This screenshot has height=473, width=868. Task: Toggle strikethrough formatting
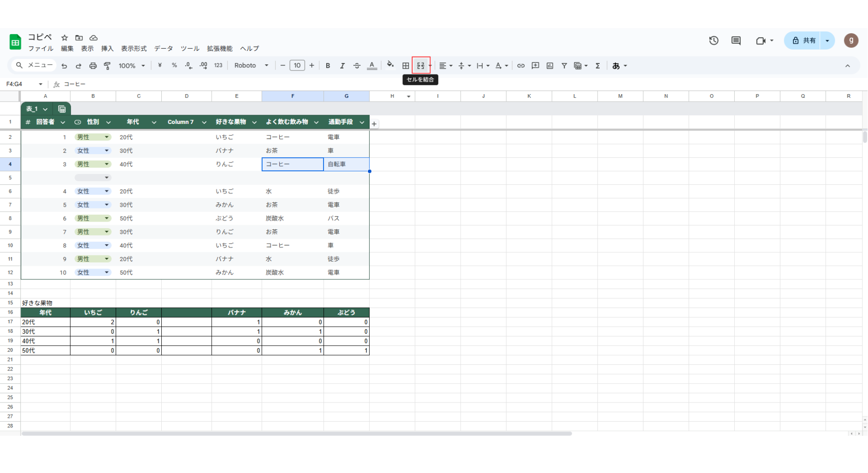click(x=357, y=66)
